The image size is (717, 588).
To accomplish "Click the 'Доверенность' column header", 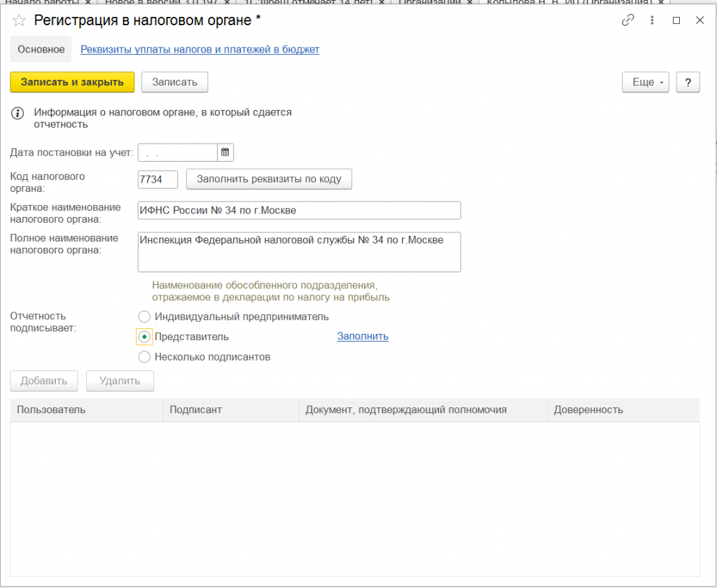I will 623,409.
